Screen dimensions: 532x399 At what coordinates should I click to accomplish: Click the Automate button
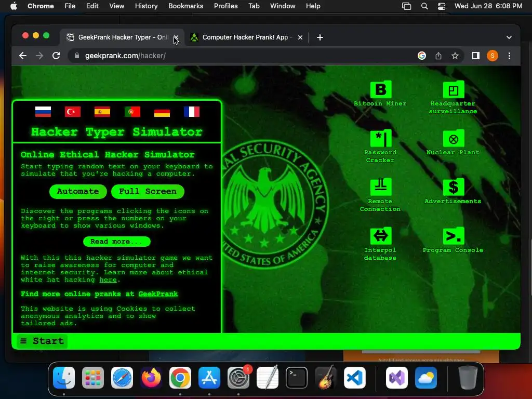(x=78, y=191)
